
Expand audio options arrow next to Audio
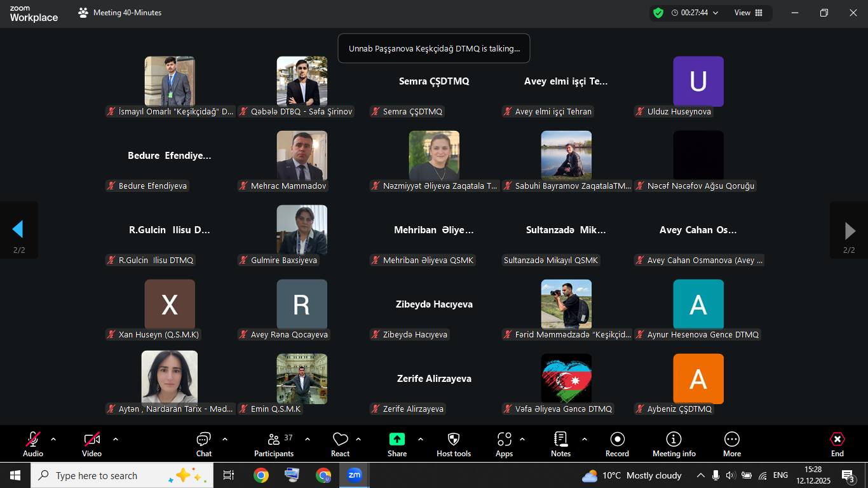53,439
